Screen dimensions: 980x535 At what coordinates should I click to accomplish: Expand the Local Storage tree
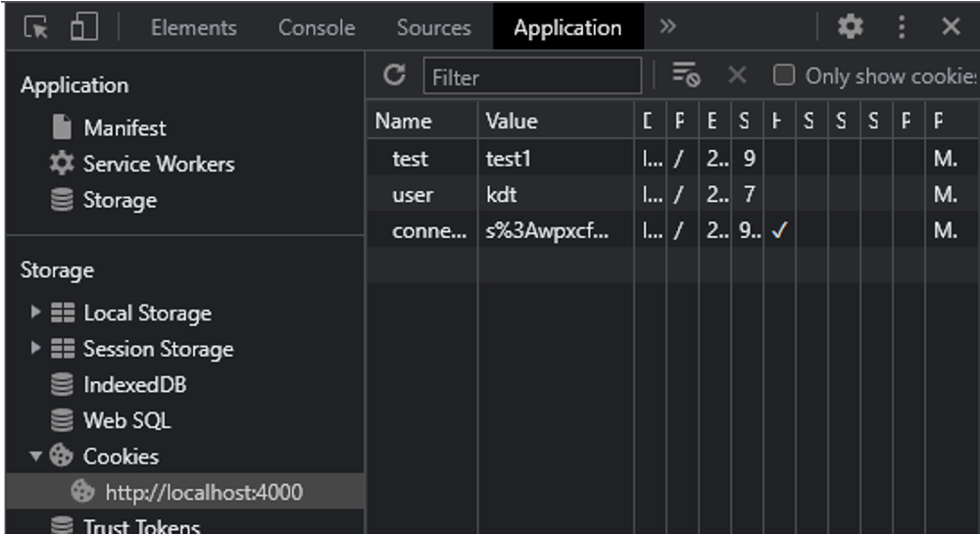[36, 314]
